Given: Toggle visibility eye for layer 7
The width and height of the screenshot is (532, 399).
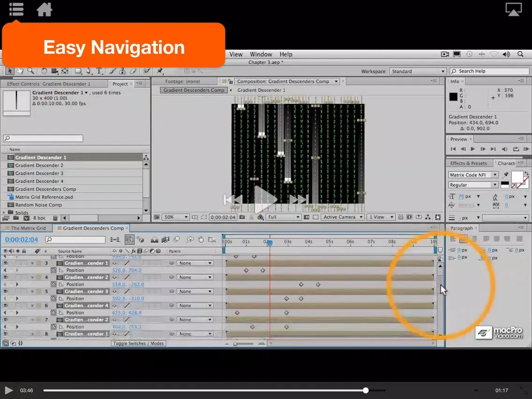Looking at the screenshot, I should 6,319.
